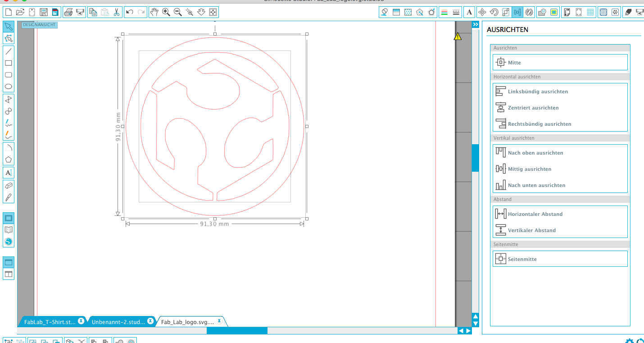Viewport: 644px width, 343px height.
Task: Select the Freehand drawing tool
Action: point(9,123)
